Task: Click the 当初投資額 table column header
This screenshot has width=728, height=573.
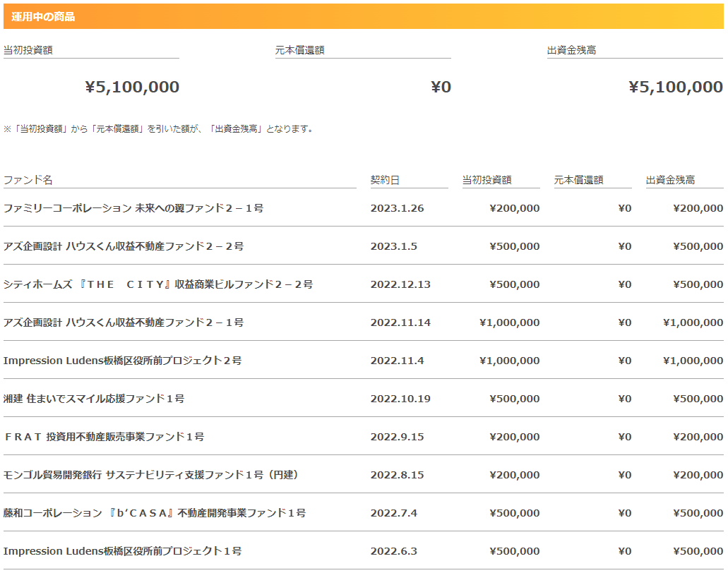Action: point(487,180)
